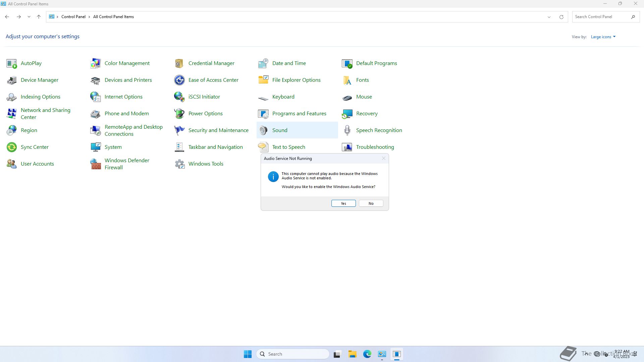Launch the Device Manager icon
This screenshot has height=362, width=644.
point(12,80)
